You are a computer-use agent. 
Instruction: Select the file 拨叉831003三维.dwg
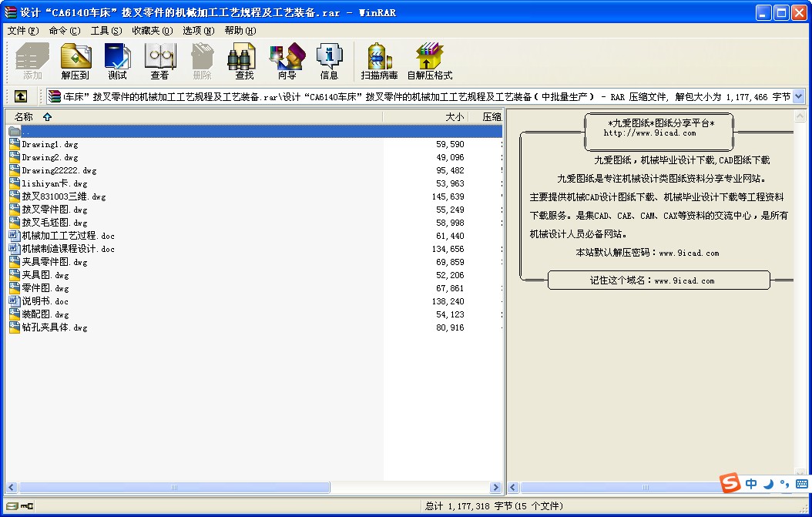(63, 196)
